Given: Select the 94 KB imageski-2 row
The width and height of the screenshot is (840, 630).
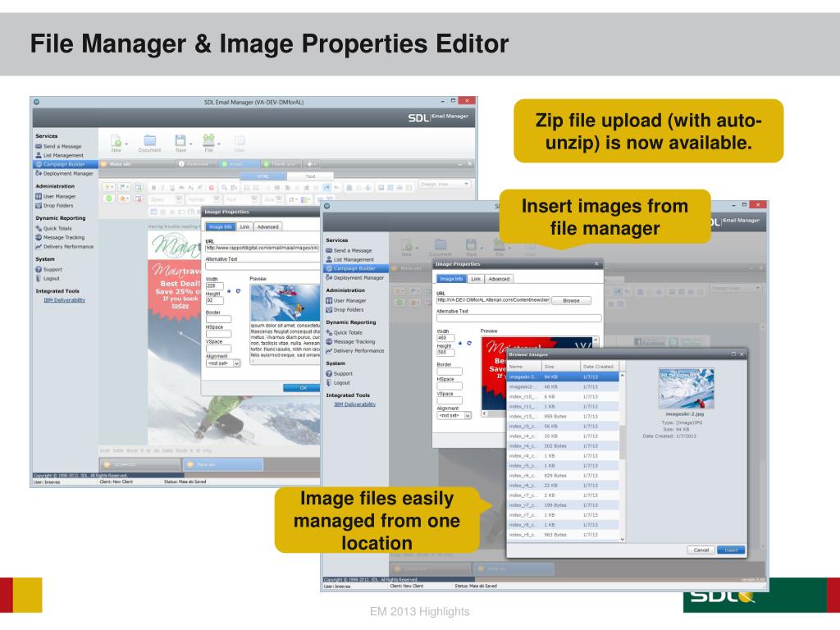Looking at the screenshot, I should pos(563,377).
